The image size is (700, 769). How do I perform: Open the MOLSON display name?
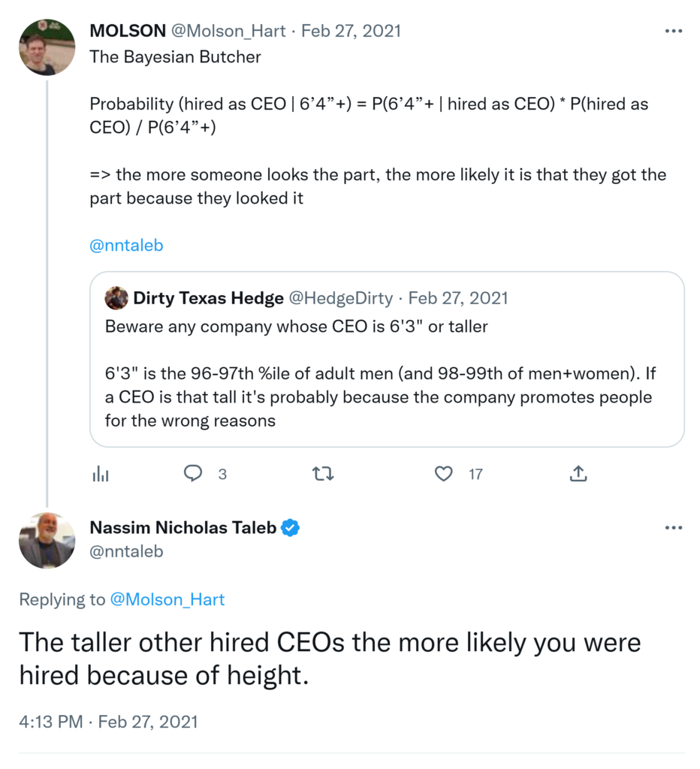point(127,31)
